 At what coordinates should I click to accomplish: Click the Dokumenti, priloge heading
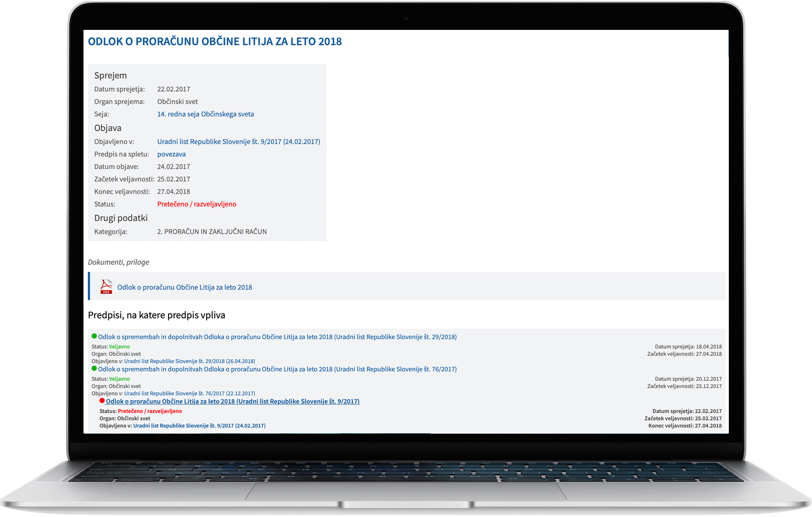coord(118,262)
